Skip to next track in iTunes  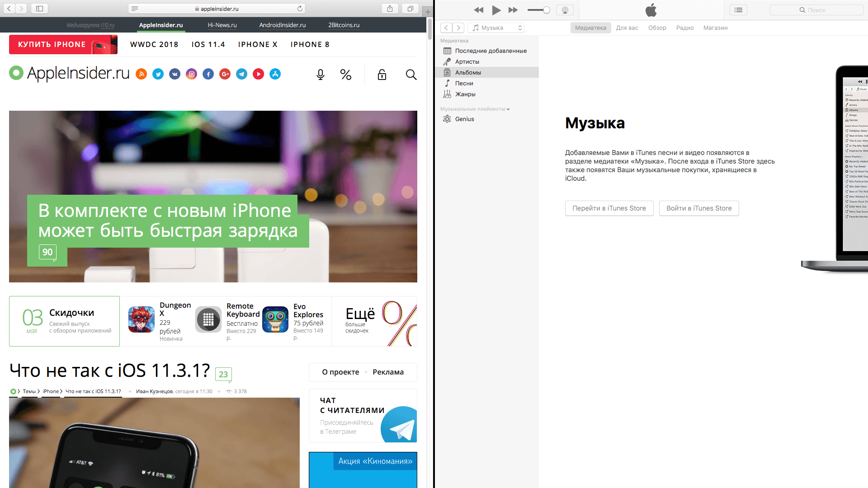(513, 10)
